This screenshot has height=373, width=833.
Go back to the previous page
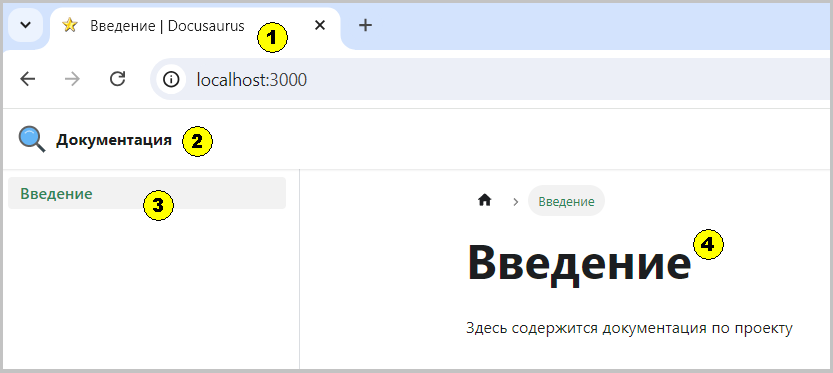coord(28,80)
